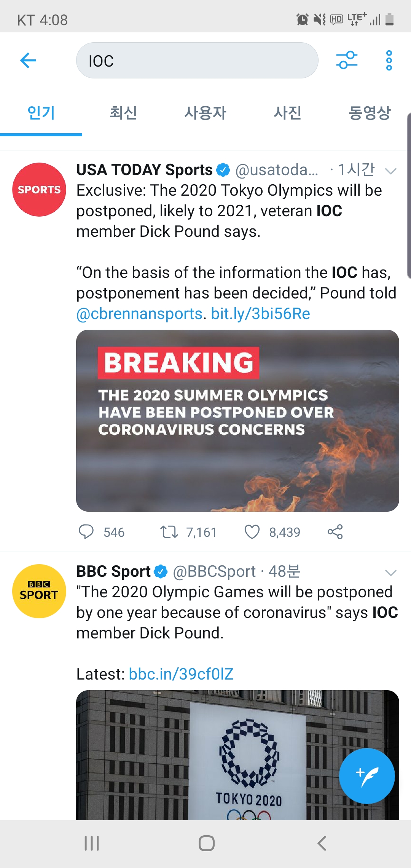
Task: Open USA TODAY Sports profile avatar
Action: [39, 190]
